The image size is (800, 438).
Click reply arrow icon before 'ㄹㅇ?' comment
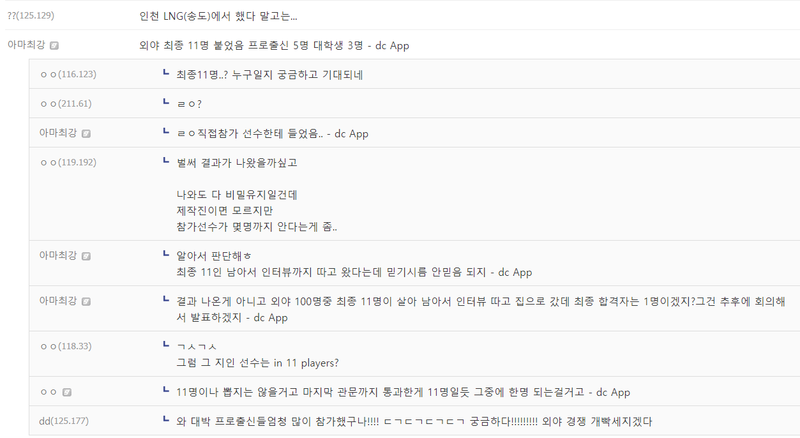(166, 103)
